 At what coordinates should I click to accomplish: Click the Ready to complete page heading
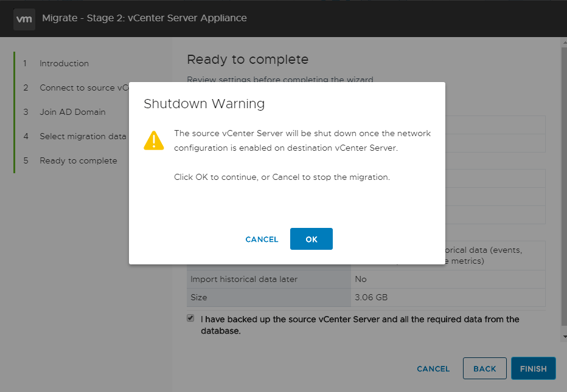pos(247,60)
